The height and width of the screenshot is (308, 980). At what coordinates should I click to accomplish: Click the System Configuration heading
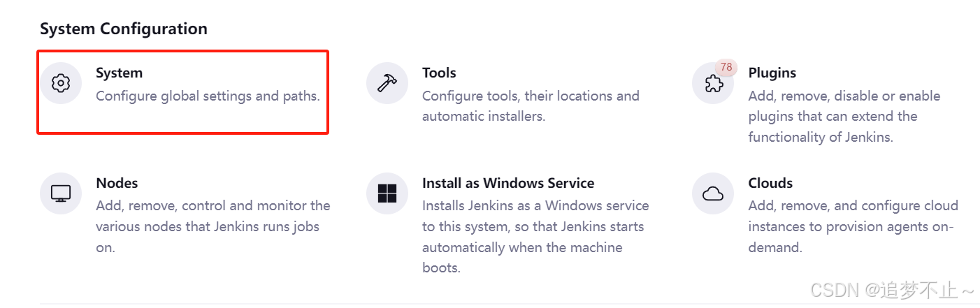coord(124,29)
